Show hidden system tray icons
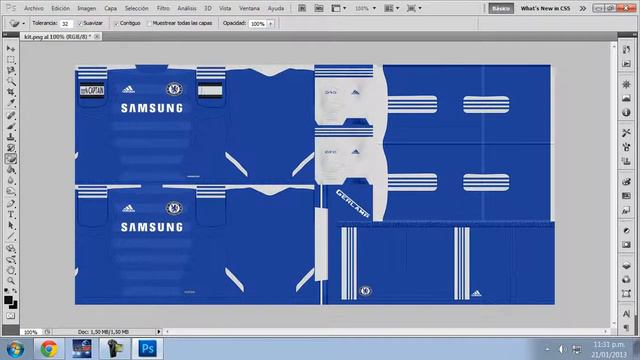Image resolution: width=640 pixels, height=360 pixels. pos(547,349)
